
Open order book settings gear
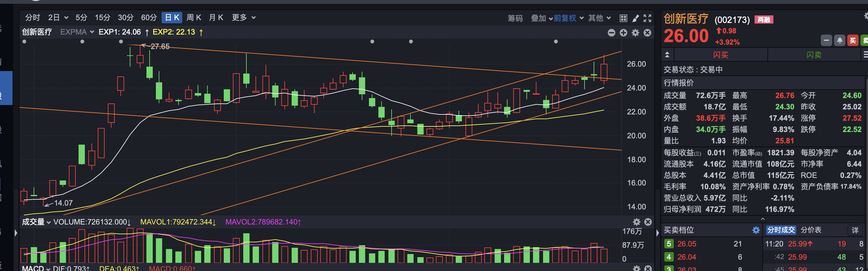(x=756, y=230)
